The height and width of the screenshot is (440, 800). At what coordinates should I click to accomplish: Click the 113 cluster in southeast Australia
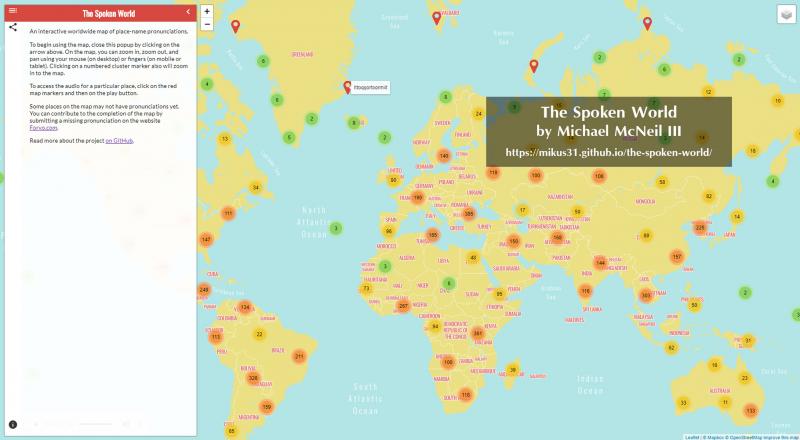750,411
